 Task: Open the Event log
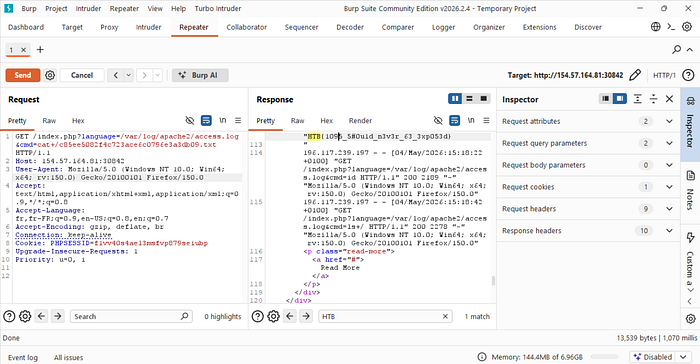23,357
